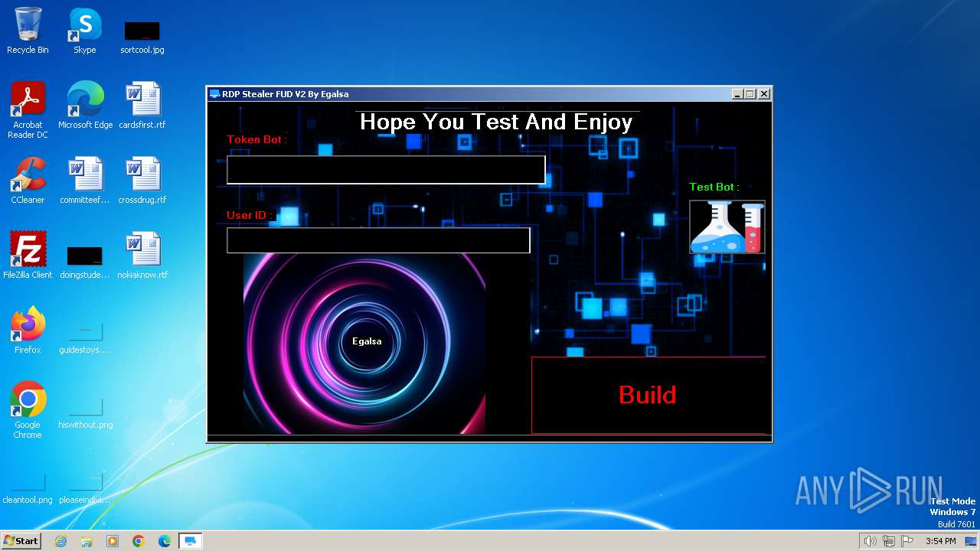The width and height of the screenshot is (980, 551).
Task: Open Edge from the taskbar
Action: tap(165, 541)
